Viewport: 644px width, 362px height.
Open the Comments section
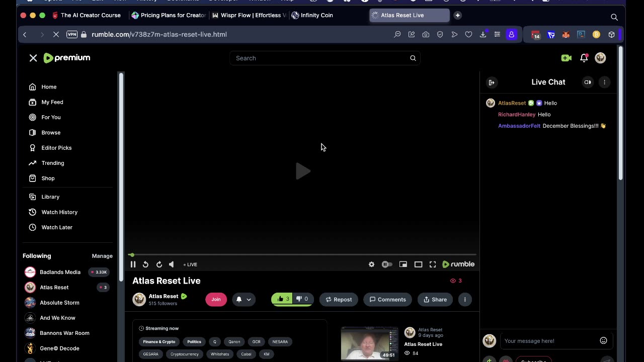pyautogui.click(x=387, y=299)
